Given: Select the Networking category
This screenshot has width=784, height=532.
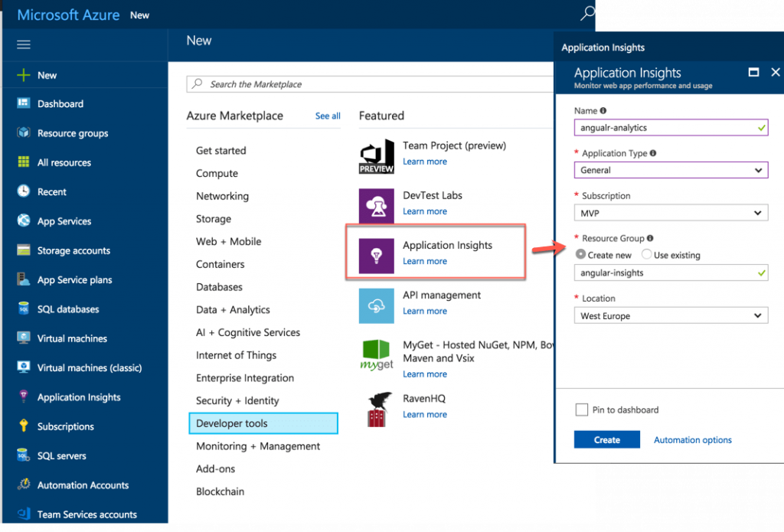Looking at the screenshot, I should pos(223,196).
